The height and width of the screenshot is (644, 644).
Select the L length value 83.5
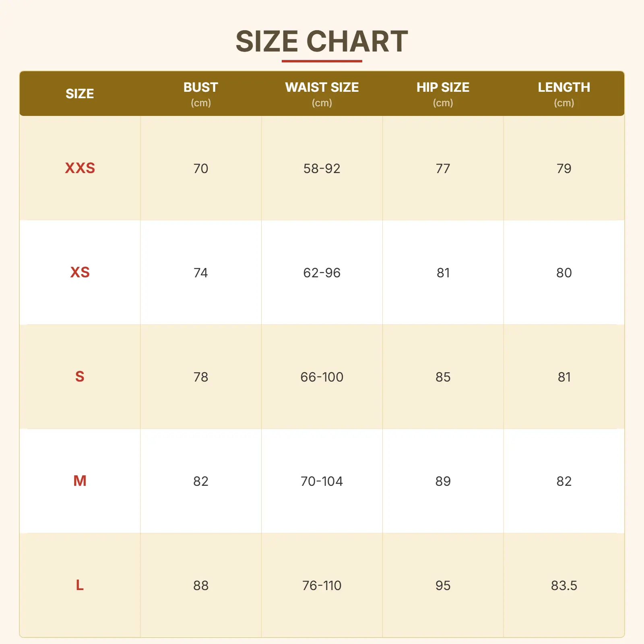click(x=563, y=586)
